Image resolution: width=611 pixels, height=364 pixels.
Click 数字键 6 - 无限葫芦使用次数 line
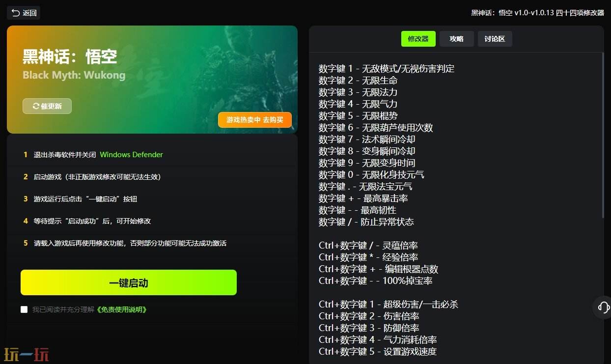tap(376, 128)
